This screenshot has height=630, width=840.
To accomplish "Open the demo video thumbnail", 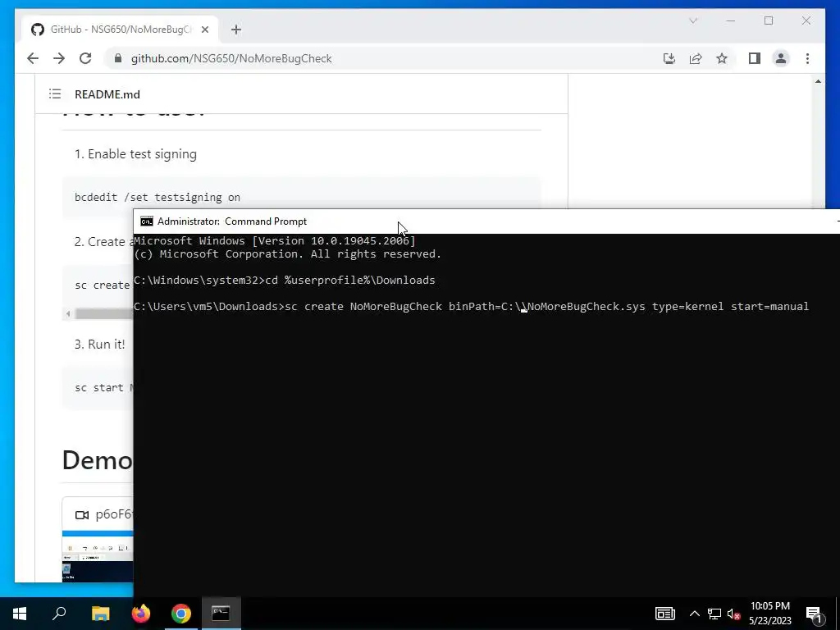I will click(98, 557).
